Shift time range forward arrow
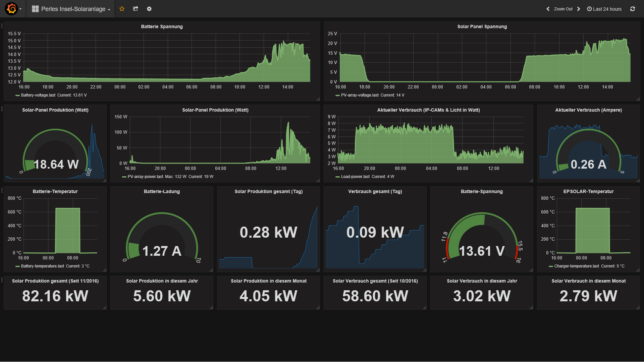This screenshot has width=644, height=362. point(579,9)
